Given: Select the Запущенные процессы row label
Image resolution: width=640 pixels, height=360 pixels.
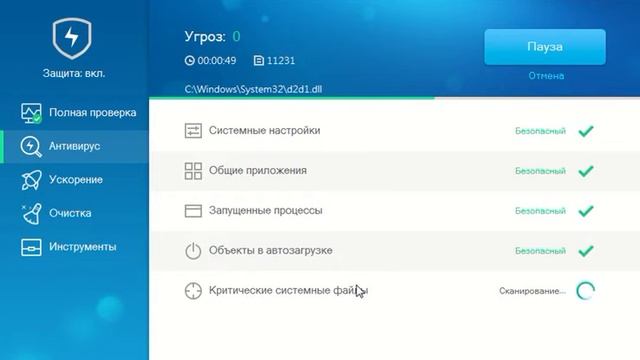Looking at the screenshot, I should tap(265, 211).
